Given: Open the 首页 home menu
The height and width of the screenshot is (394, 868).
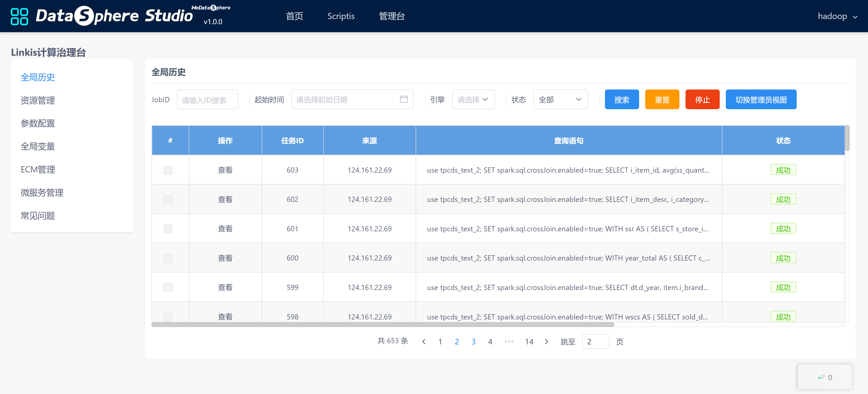Looking at the screenshot, I should tap(294, 16).
